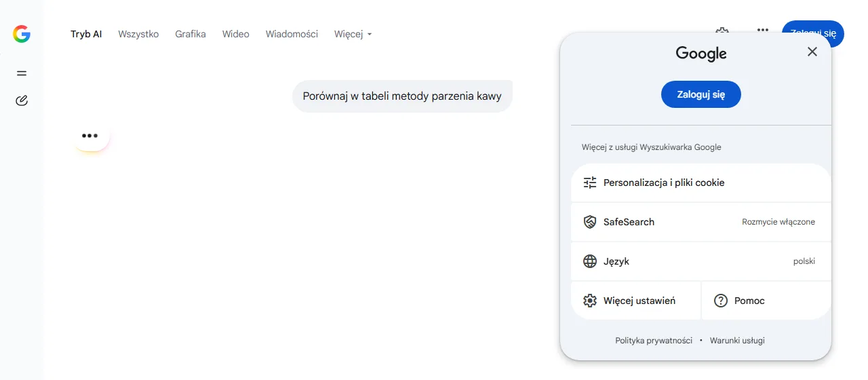Image resolution: width=868 pixels, height=380 pixels.
Task: Start a new AI chat via pencil icon
Action: click(x=22, y=101)
